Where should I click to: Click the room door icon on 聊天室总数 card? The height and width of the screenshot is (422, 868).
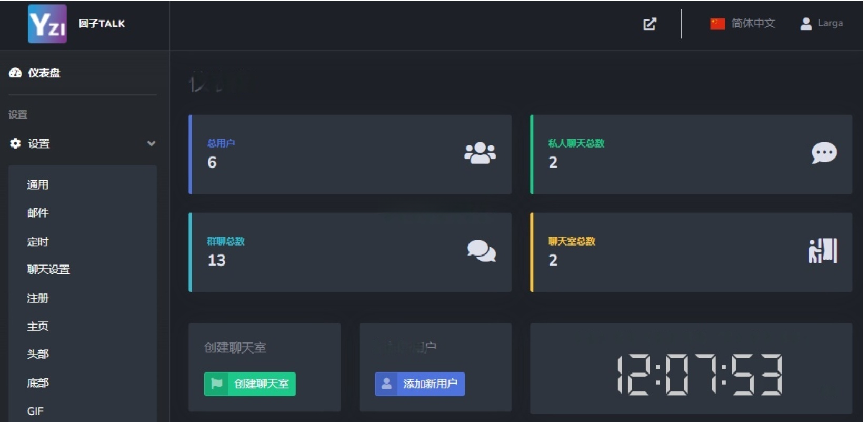pyautogui.click(x=823, y=251)
